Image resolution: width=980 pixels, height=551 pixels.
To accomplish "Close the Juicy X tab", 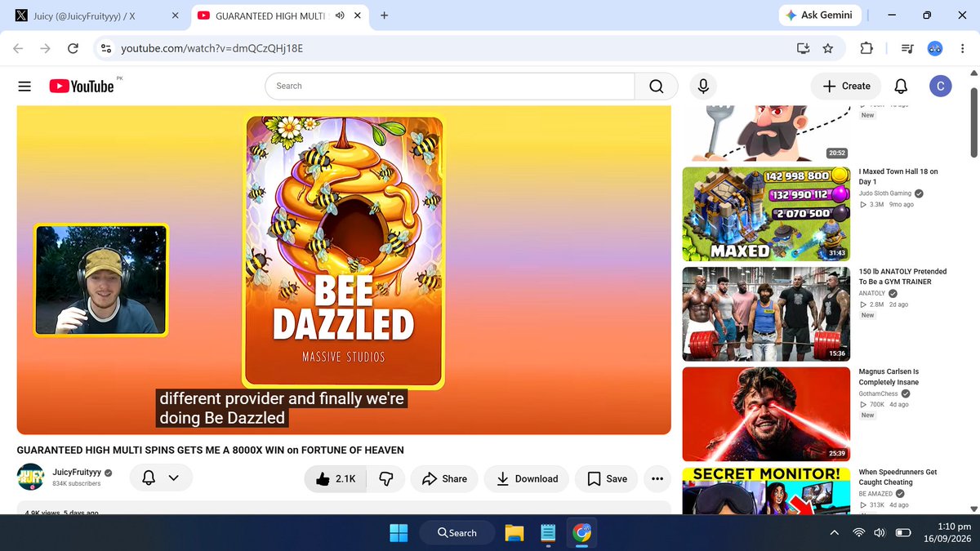I will tap(176, 16).
